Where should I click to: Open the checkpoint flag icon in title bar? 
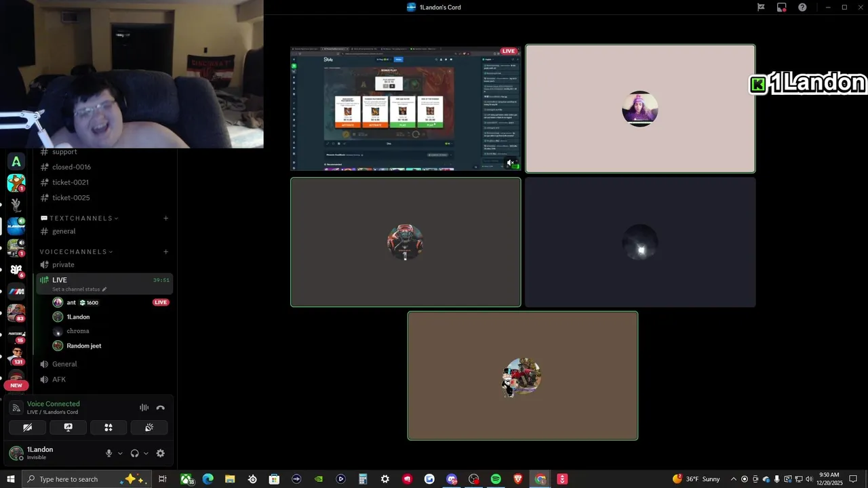[761, 7]
